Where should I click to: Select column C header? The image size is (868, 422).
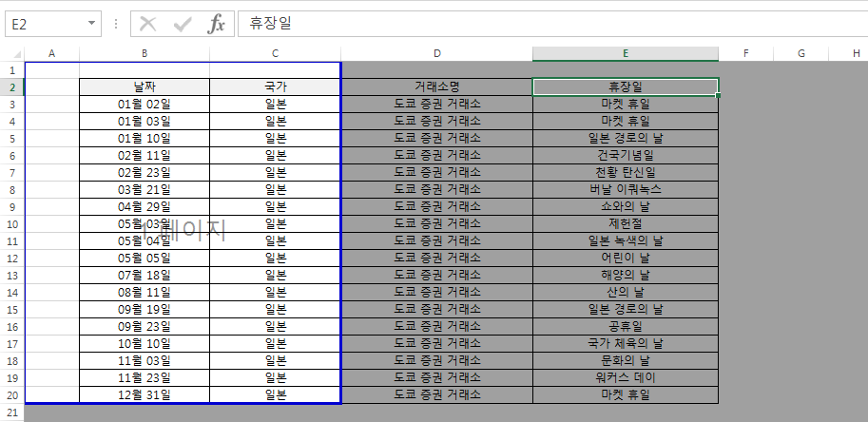point(275,53)
